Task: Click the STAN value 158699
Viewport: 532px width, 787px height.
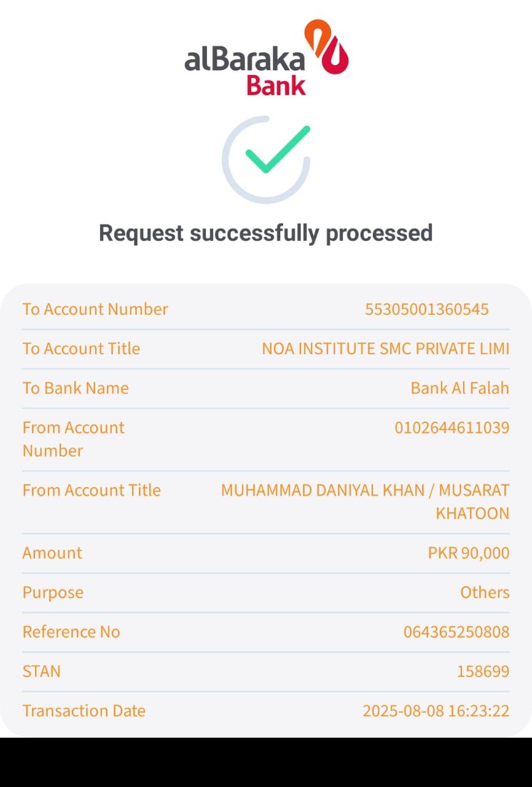Action: [483, 671]
